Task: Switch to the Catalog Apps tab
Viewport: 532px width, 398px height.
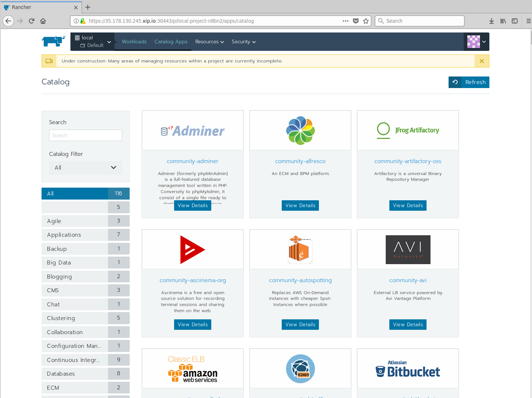Action: [x=171, y=41]
